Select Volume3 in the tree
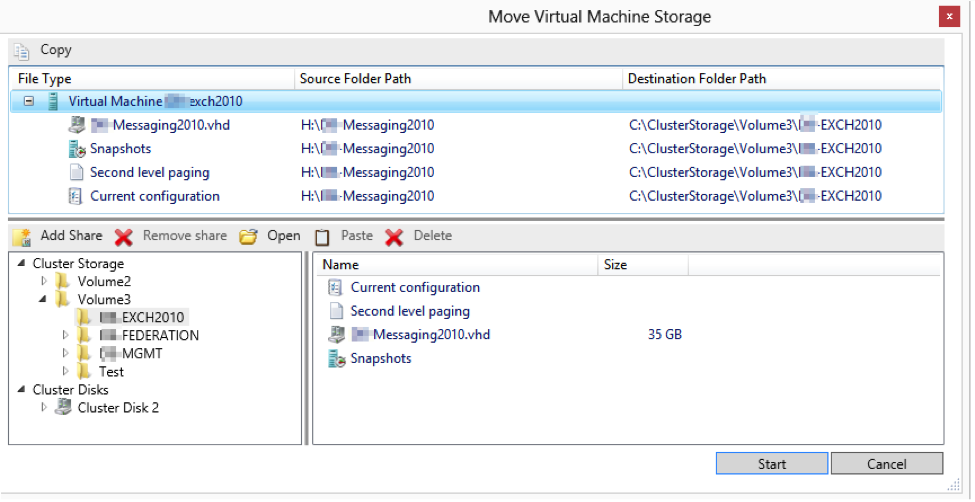This screenshot has width=975, height=502. [x=104, y=299]
